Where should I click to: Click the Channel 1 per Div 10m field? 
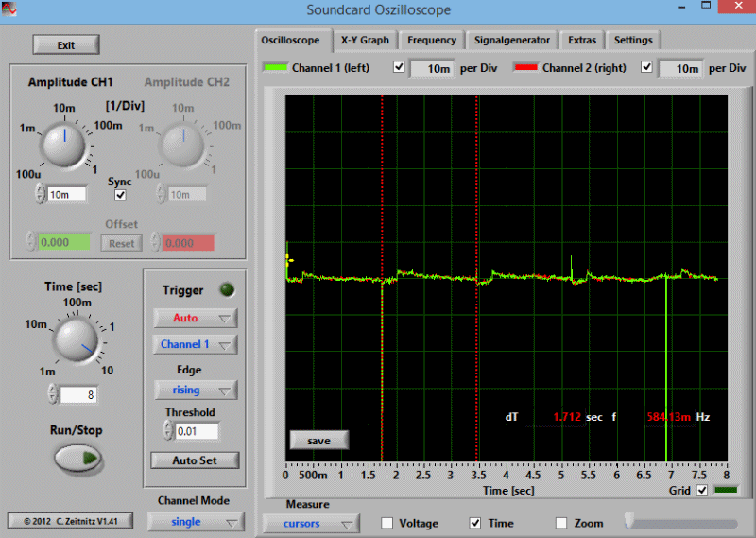[x=432, y=68]
